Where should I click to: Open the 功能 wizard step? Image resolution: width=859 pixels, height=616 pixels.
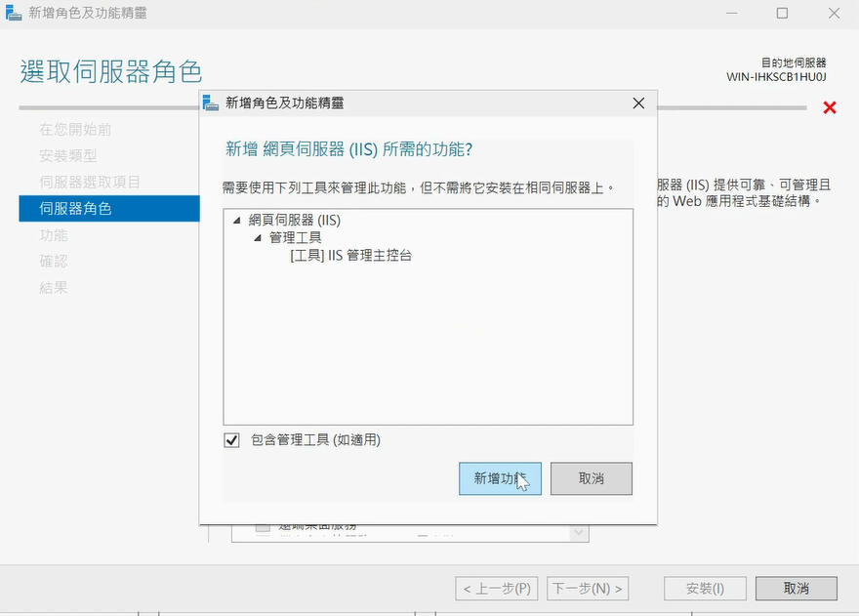click(x=54, y=235)
